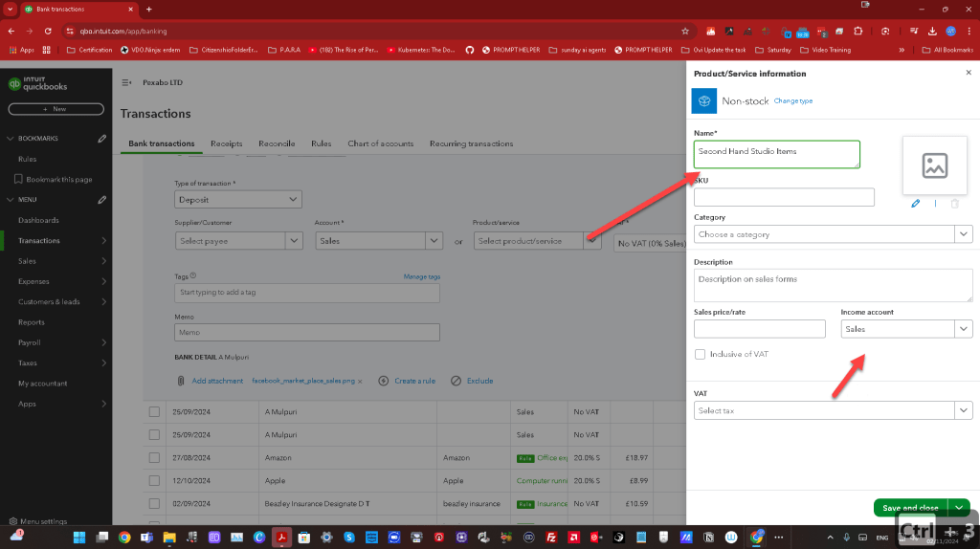This screenshot has height=549, width=980.
Task: Click the delete image trash icon
Action: click(x=954, y=204)
